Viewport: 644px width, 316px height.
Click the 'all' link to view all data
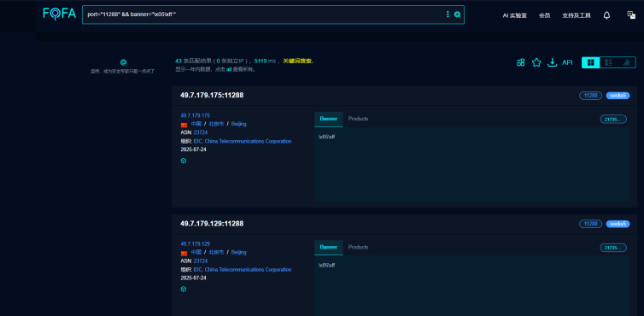[229, 69]
